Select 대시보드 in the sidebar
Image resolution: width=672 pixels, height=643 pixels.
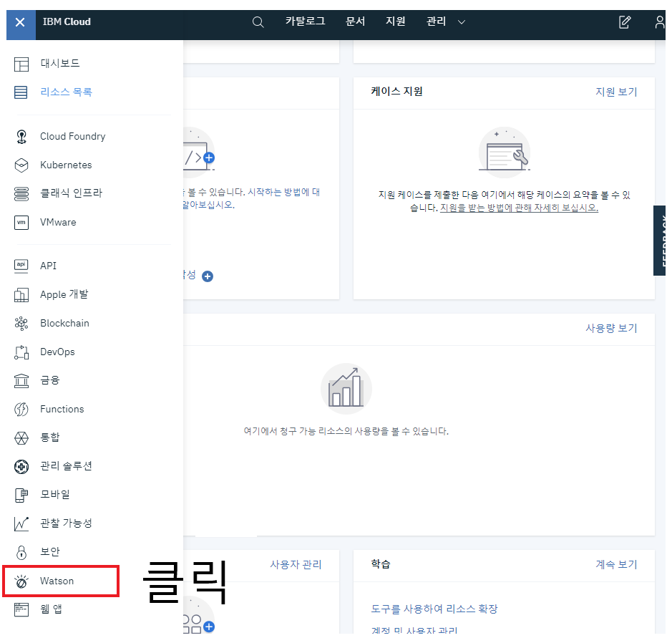point(60,64)
